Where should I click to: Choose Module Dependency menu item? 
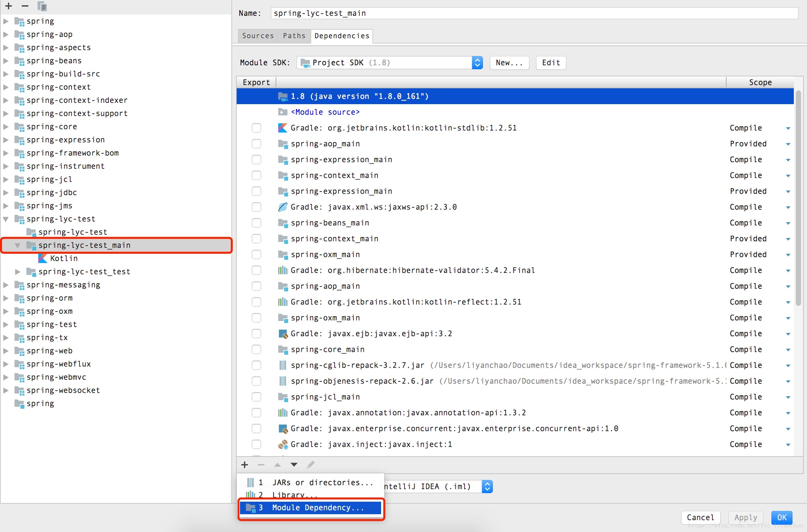coord(311,508)
